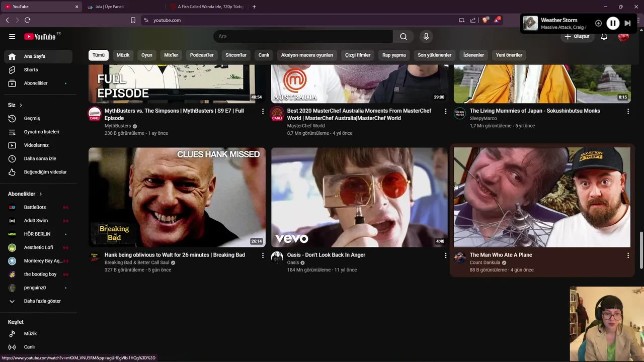Open the account avatar menu

(x=623, y=36)
